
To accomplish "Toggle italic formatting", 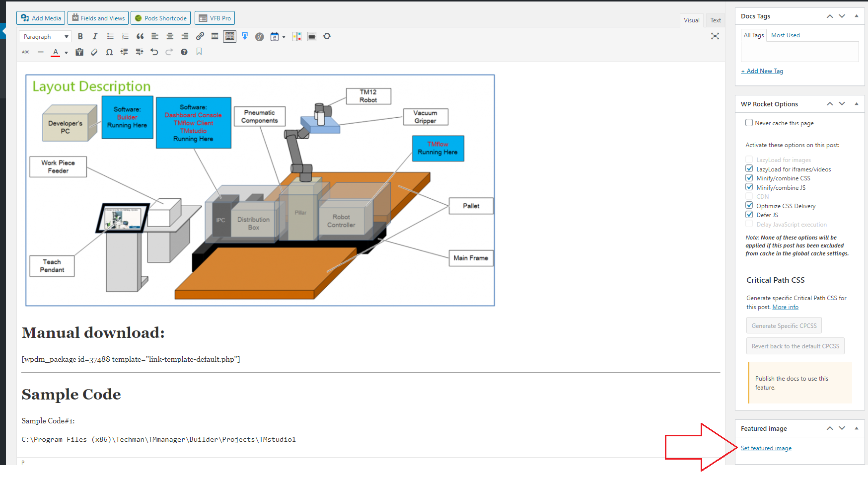I will [x=95, y=36].
